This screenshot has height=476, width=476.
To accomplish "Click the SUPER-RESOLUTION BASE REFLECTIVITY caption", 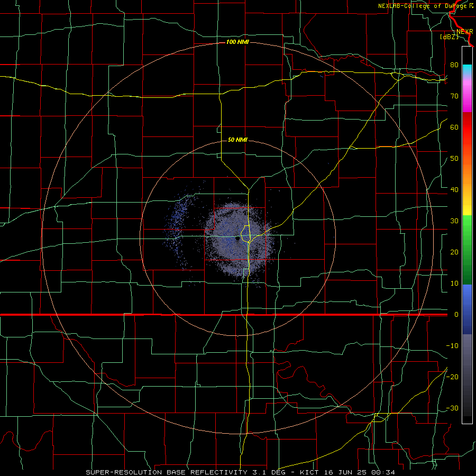I will [x=167, y=472].
